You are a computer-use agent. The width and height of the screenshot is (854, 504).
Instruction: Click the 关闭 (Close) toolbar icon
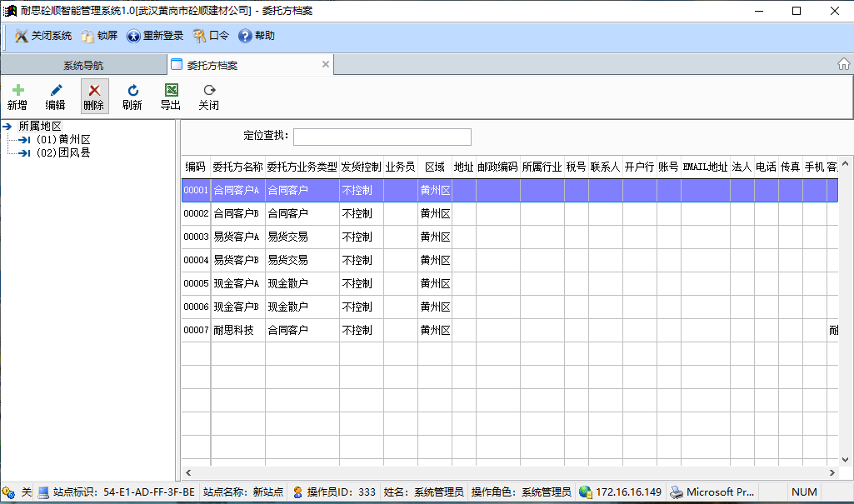point(209,91)
